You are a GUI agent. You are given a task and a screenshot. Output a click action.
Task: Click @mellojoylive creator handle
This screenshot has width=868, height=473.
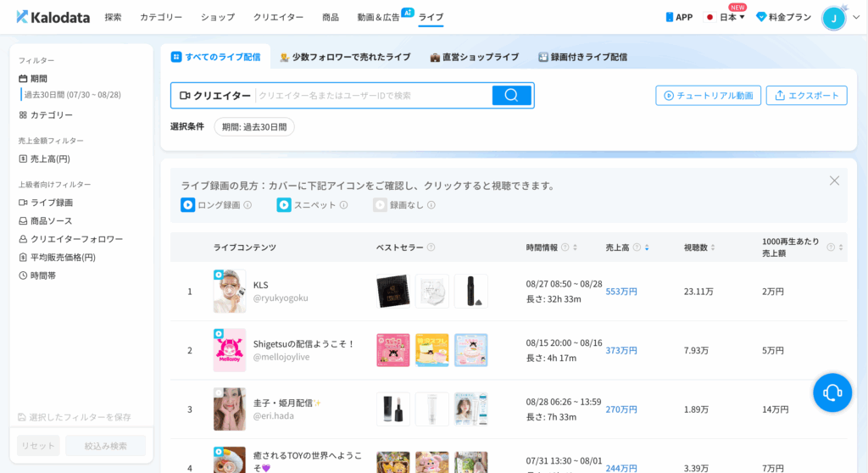click(x=281, y=357)
